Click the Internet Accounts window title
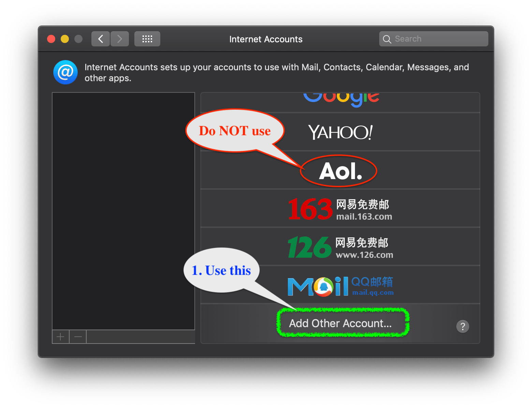Viewport: 532px width, 408px height. [266, 39]
